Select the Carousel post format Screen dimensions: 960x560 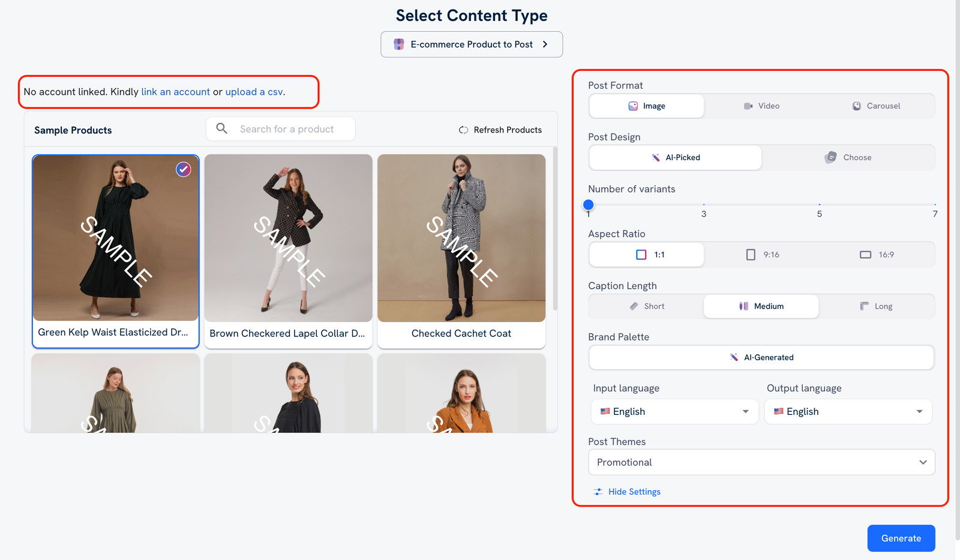tap(876, 106)
